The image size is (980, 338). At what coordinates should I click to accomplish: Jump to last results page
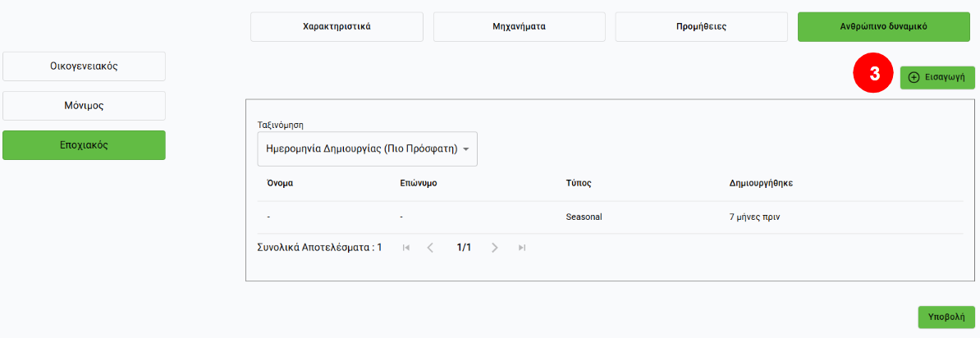pyautogui.click(x=522, y=247)
